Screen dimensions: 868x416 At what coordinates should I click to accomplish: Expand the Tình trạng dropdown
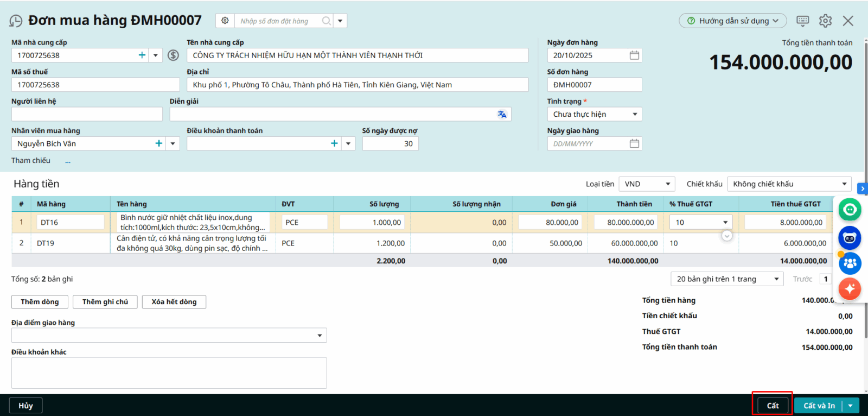635,115
